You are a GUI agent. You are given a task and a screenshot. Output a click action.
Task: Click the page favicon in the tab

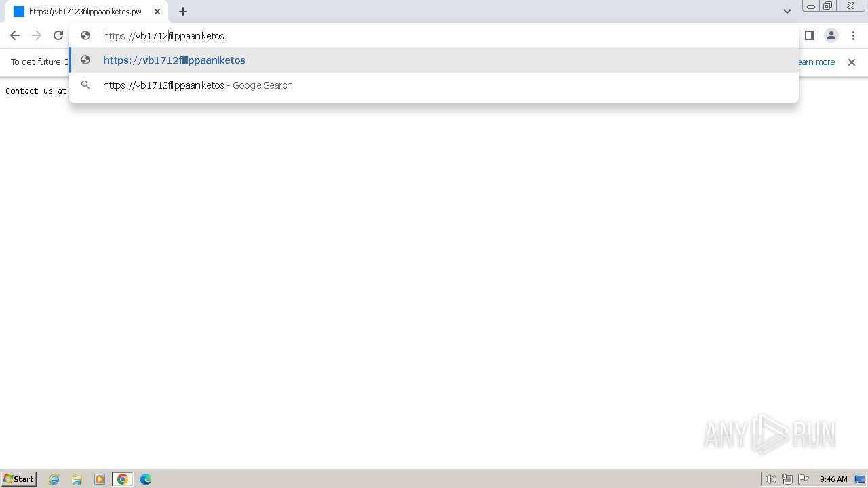(19, 12)
